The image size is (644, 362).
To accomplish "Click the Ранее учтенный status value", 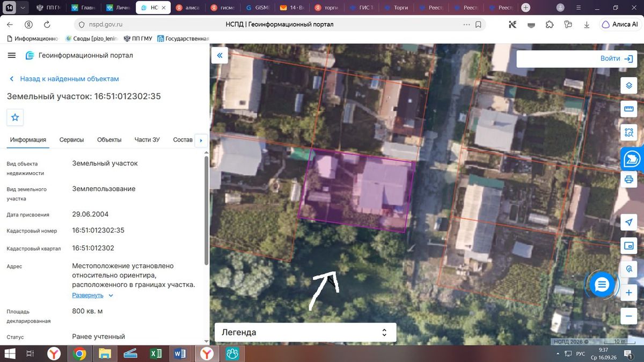I will tap(99, 337).
